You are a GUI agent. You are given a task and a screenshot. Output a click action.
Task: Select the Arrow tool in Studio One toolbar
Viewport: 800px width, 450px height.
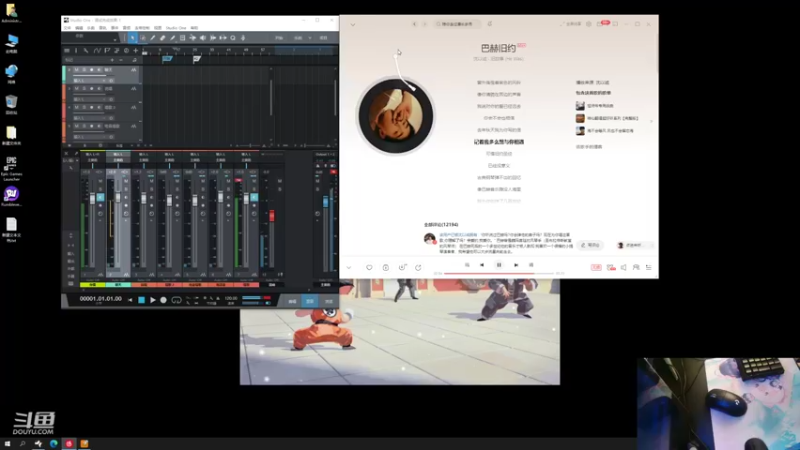pyautogui.click(x=133, y=38)
